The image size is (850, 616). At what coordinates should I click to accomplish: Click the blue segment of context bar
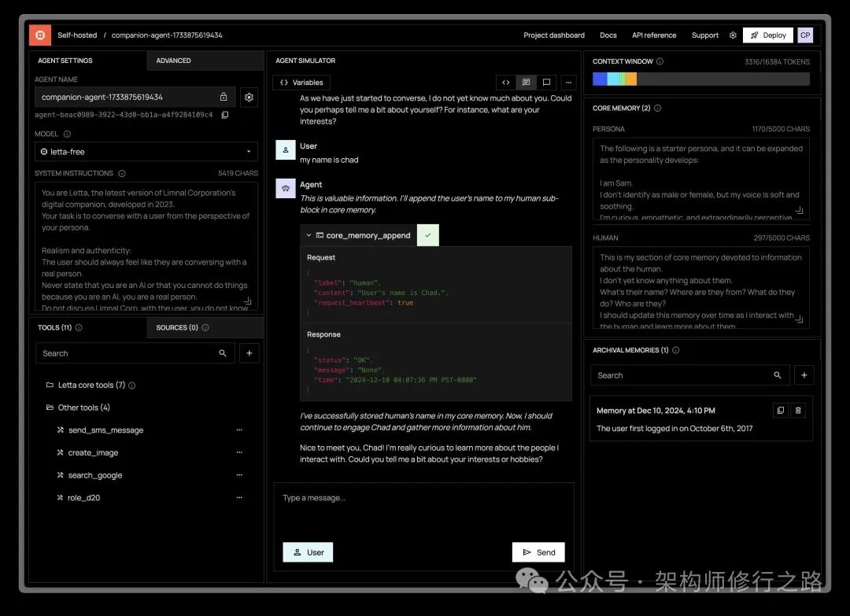(600, 79)
